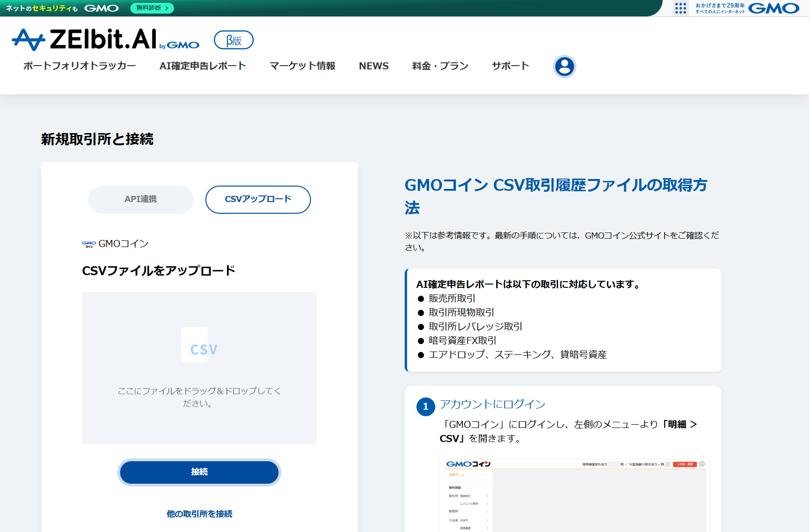Click 販売所取引 list item
This screenshot has width=809, height=532.
452,299
